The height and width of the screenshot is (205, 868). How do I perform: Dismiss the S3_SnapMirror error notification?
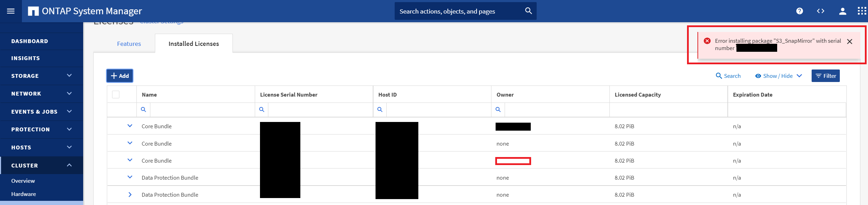(850, 42)
